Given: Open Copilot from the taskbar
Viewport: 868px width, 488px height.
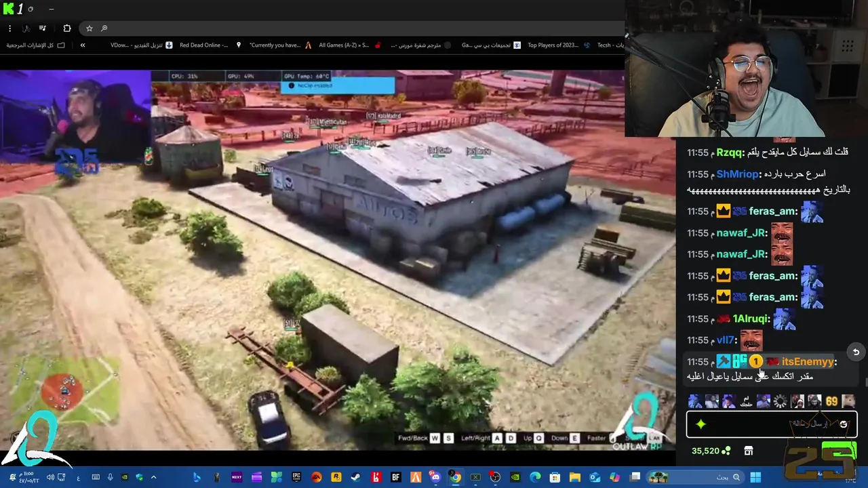Looking at the screenshot, I should tap(614, 477).
